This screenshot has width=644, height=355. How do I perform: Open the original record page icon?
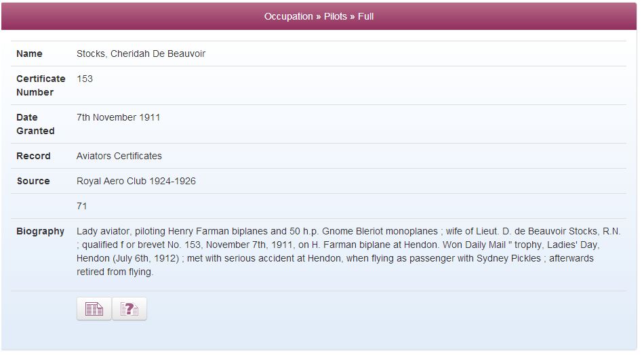[x=94, y=309]
